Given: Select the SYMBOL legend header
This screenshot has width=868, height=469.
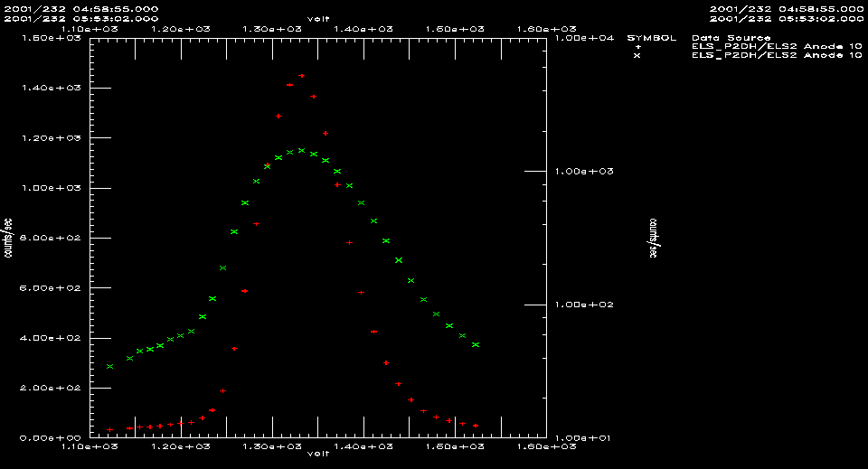Looking at the screenshot, I should pyautogui.click(x=652, y=38).
